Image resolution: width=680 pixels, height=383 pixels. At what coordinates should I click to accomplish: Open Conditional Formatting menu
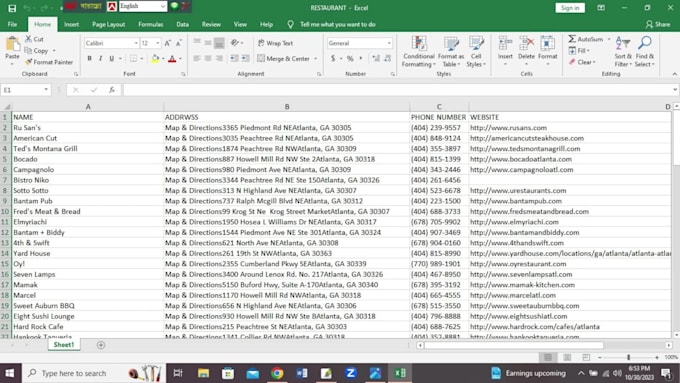pos(418,52)
